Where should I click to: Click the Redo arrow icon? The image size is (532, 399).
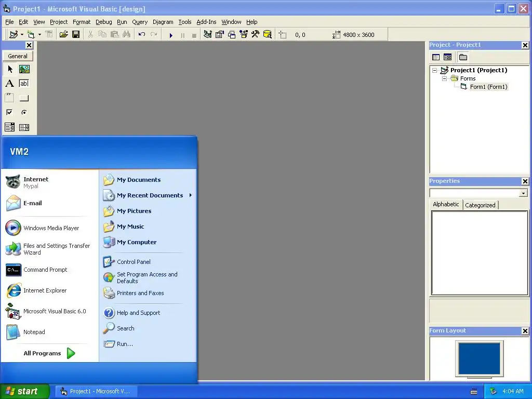point(154,34)
